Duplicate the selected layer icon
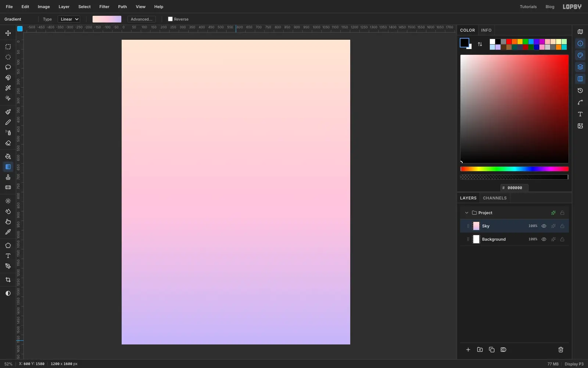 pyautogui.click(x=492, y=350)
